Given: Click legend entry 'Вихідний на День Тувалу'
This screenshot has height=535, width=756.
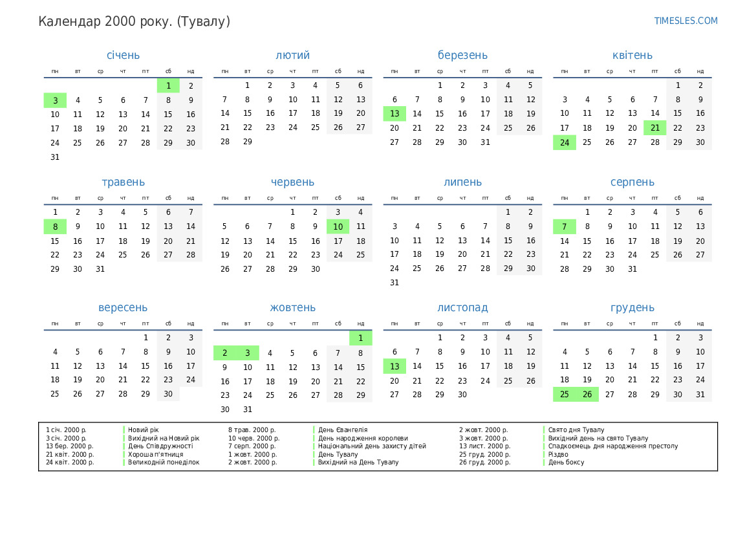Looking at the screenshot, I should [358, 462].
